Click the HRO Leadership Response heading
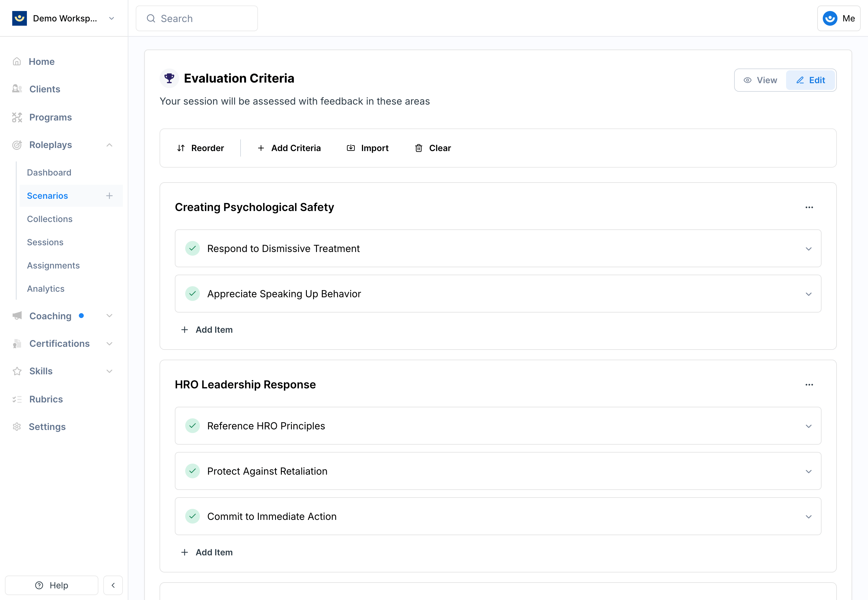This screenshot has width=868, height=600. click(x=245, y=385)
